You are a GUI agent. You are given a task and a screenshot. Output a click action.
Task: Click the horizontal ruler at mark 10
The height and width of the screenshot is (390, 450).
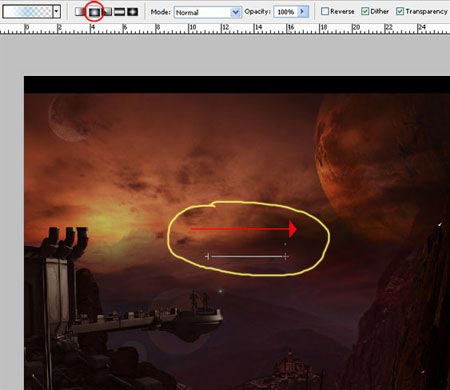pos(191,28)
